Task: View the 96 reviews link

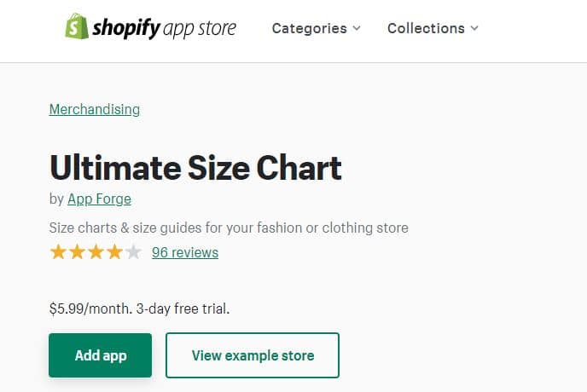Action: pos(185,252)
